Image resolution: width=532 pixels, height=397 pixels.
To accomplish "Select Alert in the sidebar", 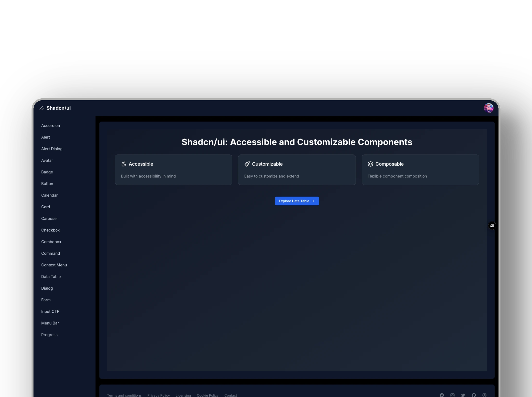I will 45,137.
